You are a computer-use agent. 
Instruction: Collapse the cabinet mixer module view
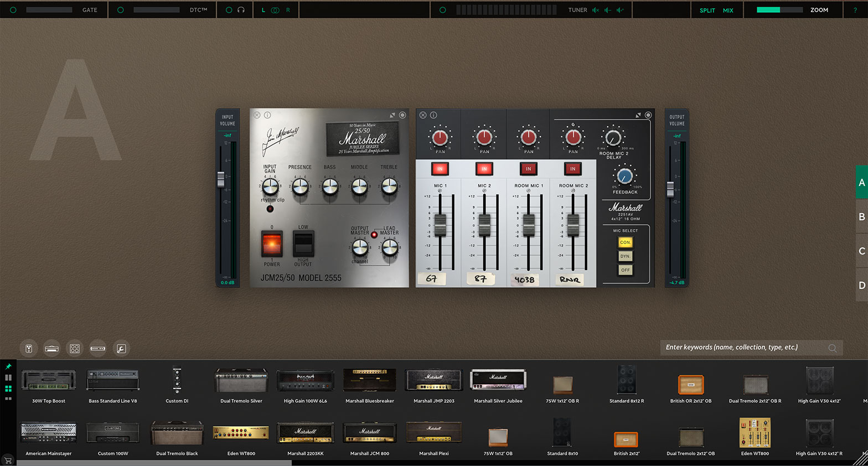(638, 115)
